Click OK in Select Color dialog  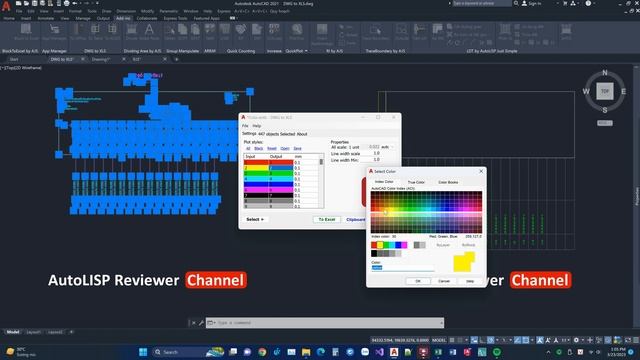tap(418, 281)
